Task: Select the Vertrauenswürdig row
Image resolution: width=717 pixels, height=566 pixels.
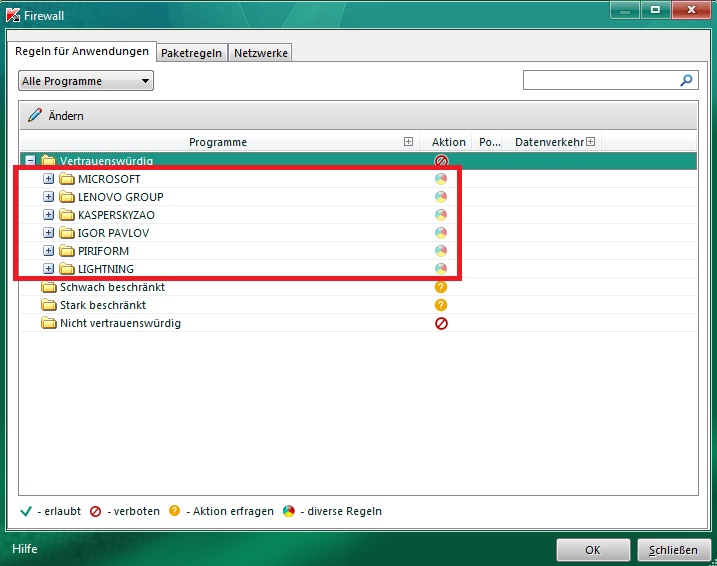Action: pos(358,160)
